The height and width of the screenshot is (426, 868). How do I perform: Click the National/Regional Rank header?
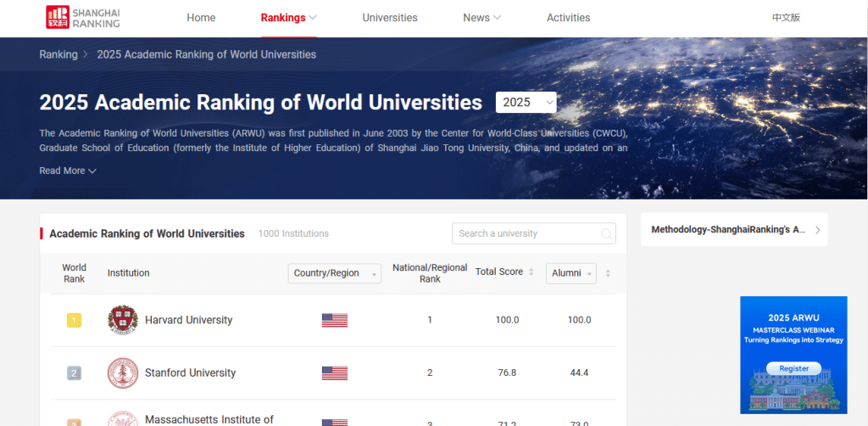point(430,273)
